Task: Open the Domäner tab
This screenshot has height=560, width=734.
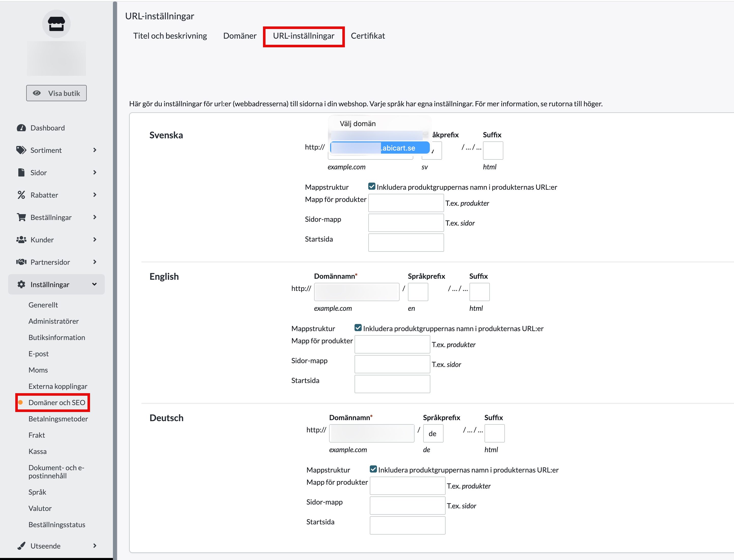Action: (x=240, y=36)
